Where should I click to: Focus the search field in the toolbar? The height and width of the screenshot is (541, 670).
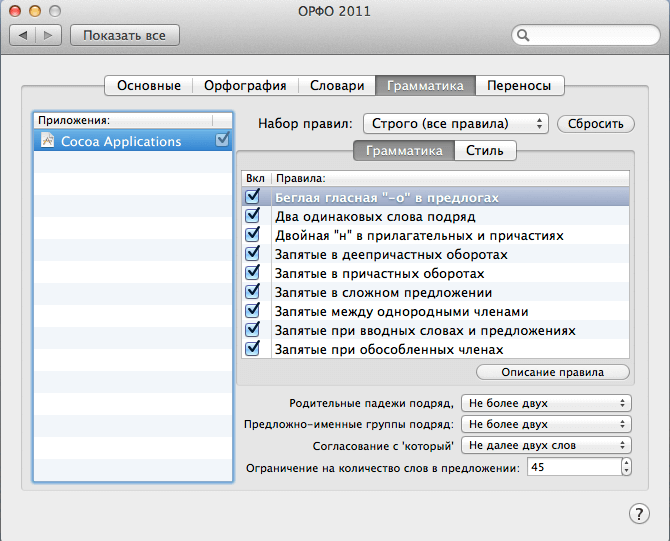(586, 35)
